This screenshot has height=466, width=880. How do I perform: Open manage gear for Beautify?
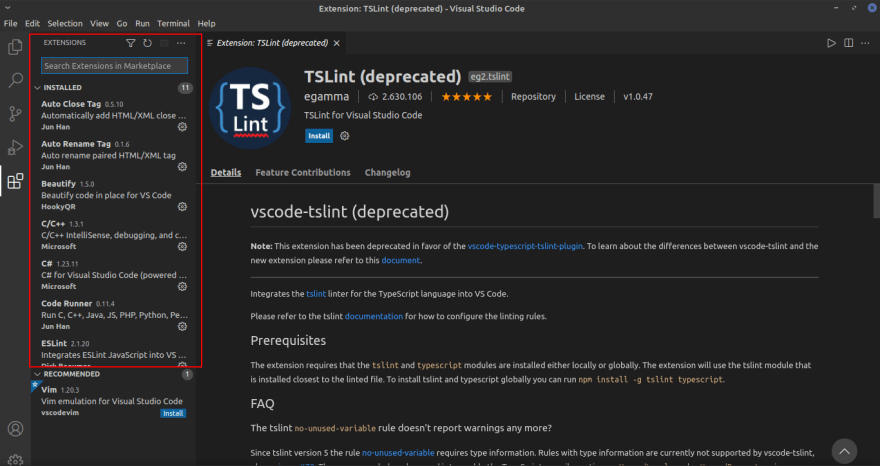182,207
